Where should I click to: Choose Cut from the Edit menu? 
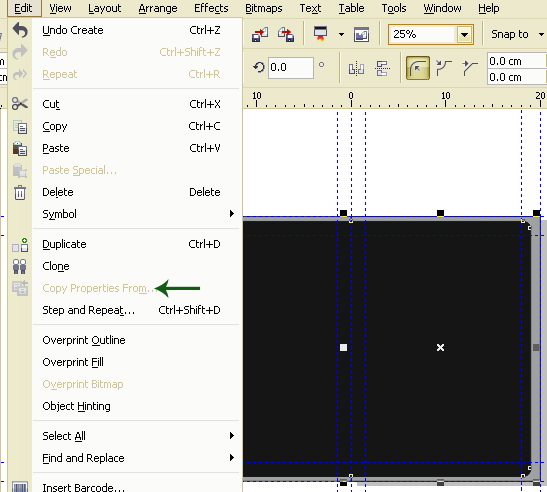point(136,104)
